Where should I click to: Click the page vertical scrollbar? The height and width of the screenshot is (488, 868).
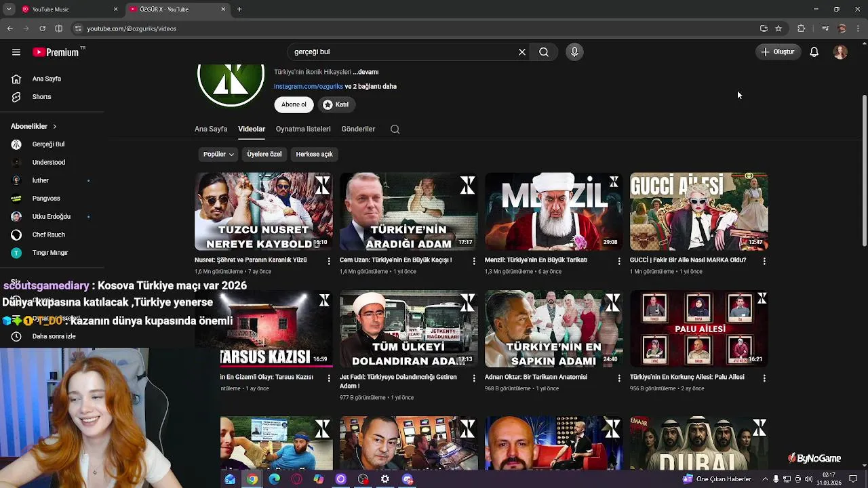864,169
